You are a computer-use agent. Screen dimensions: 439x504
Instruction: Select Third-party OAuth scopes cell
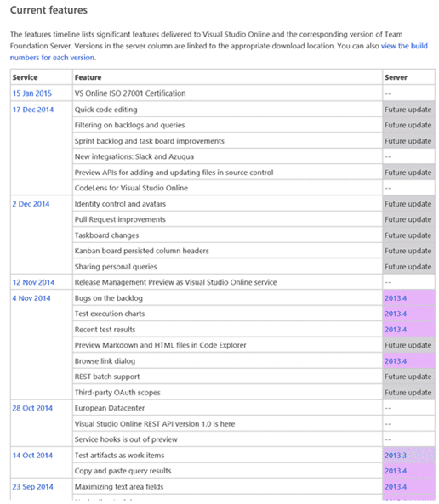pos(227,392)
